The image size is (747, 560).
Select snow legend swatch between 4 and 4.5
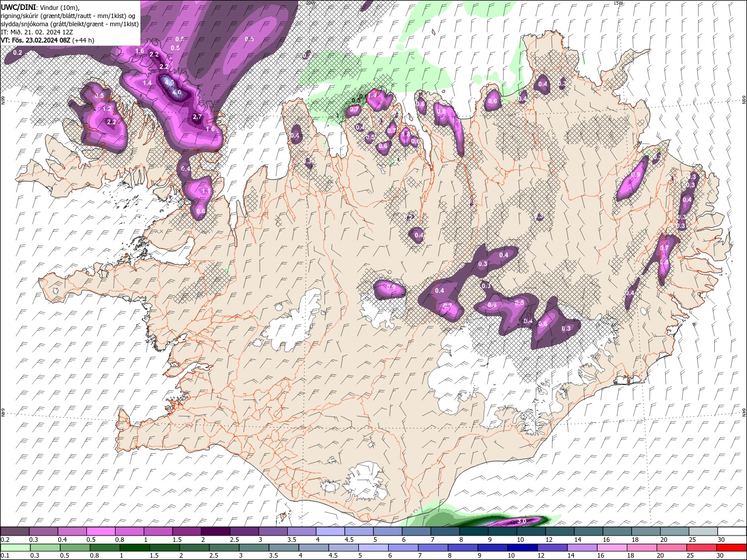pos(330,531)
